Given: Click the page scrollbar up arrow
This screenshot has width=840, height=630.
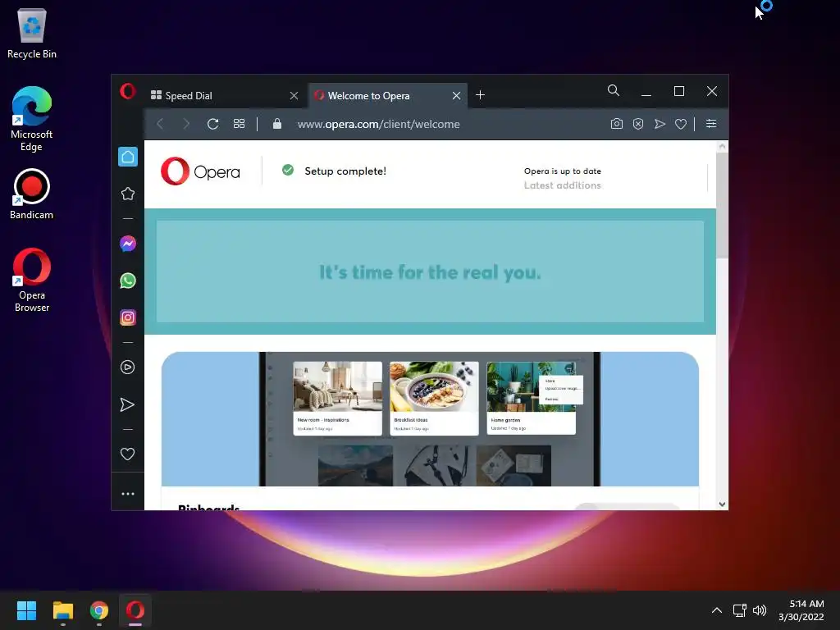Looking at the screenshot, I should tap(722, 146).
